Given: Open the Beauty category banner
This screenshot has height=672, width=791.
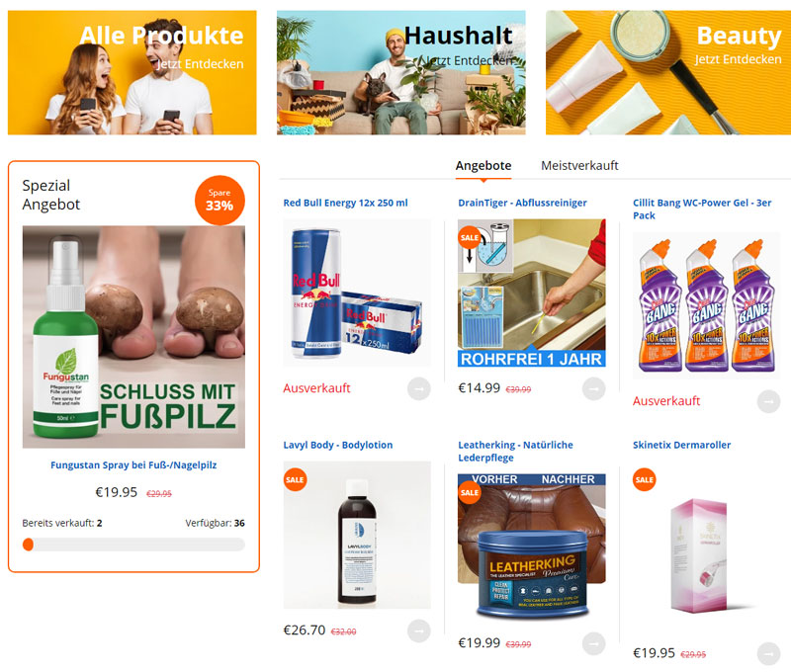Looking at the screenshot, I should (x=668, y=72).
